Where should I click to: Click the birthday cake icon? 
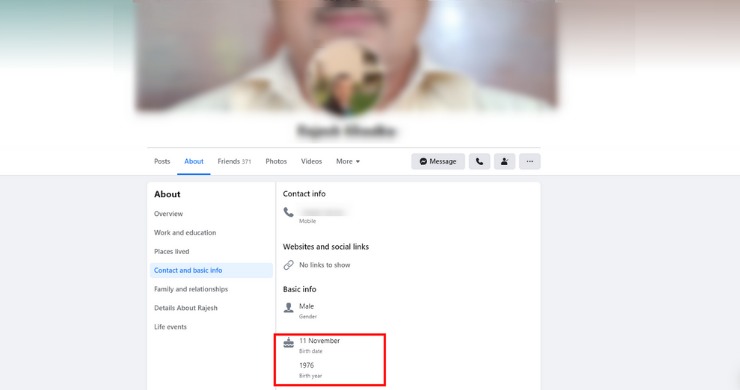(x=288, y=343)
